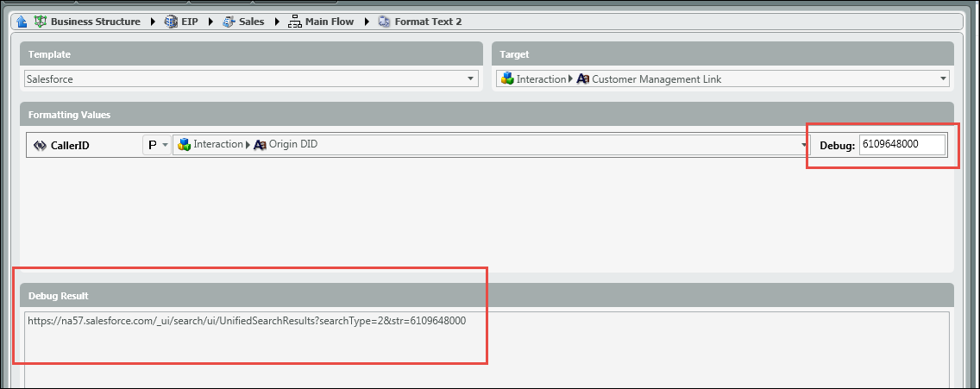Click the Format Text 2 gear icon
980x389 pixels.
click(x=384, y=22)
